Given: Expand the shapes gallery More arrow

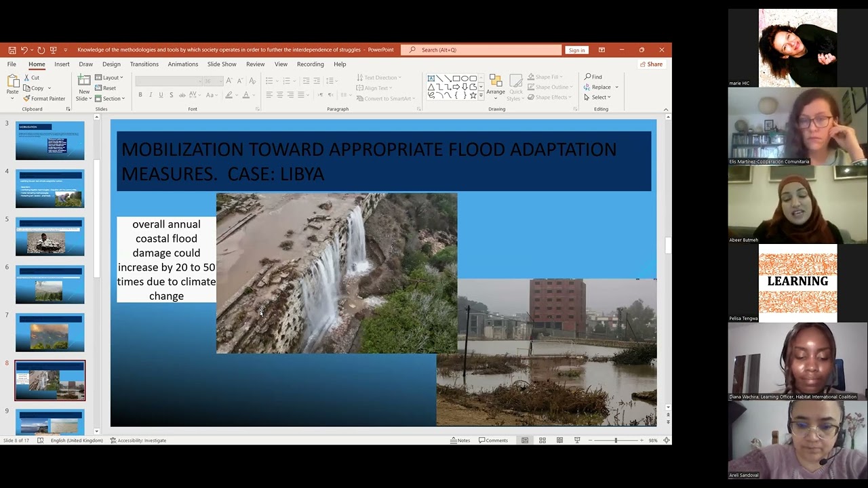Looking at the screenshot, I should [x=481, y=96].
